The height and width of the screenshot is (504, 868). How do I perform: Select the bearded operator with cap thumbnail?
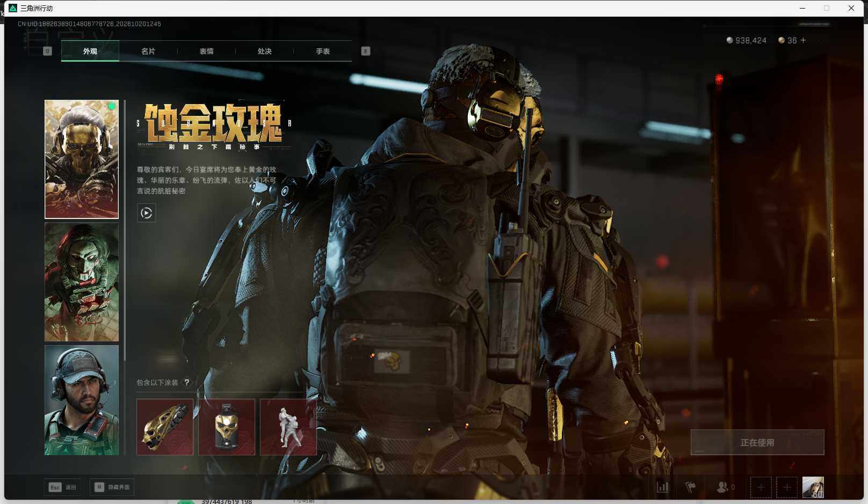(82, 400)
